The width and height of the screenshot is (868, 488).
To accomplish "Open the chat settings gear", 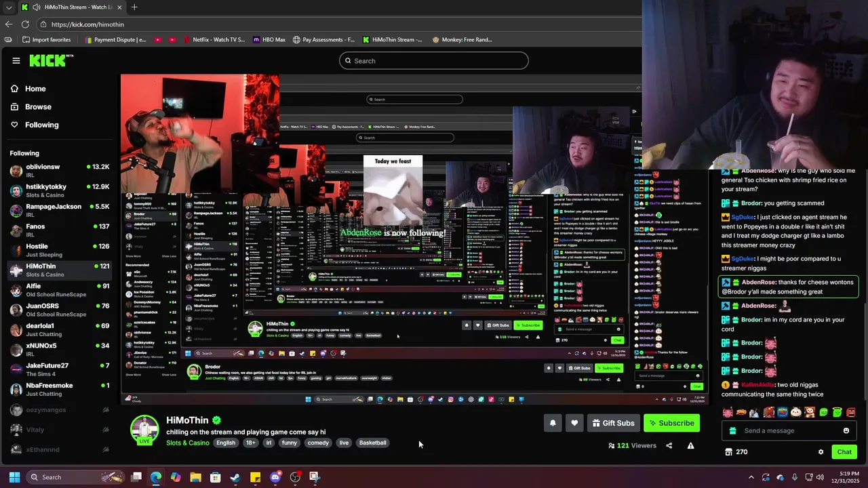I will 821,451.
